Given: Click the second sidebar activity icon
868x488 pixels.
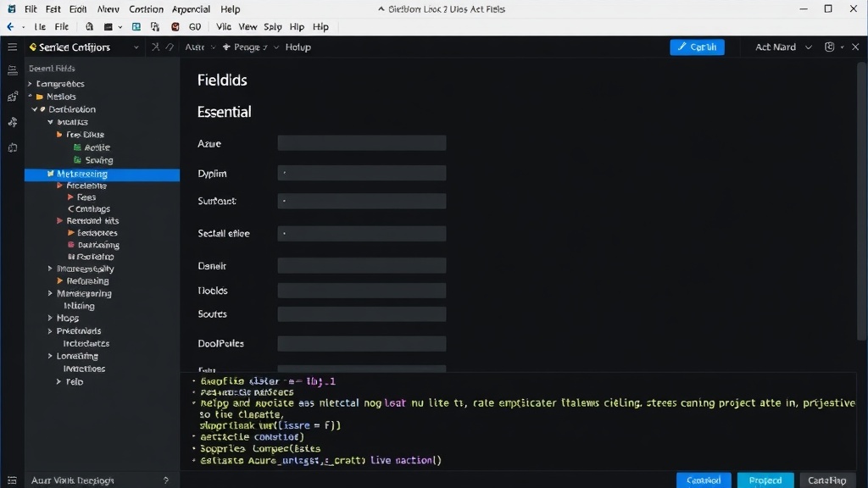Looking at the screenshot, I should pos(12,97).
